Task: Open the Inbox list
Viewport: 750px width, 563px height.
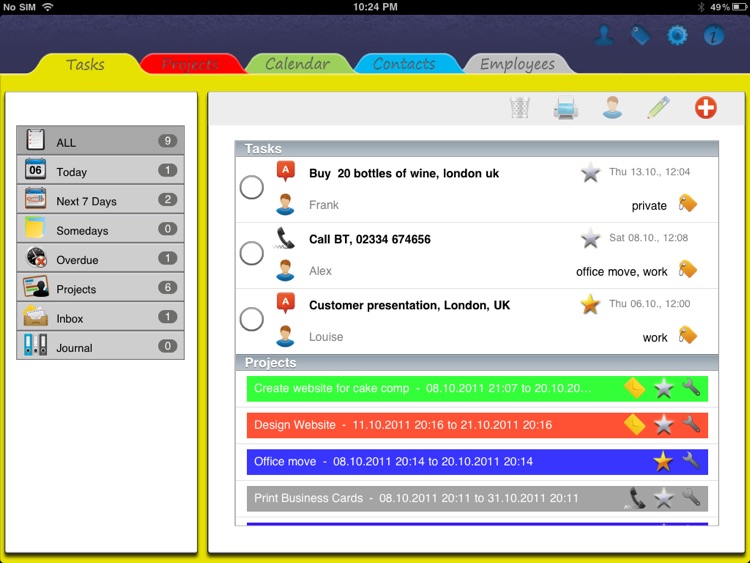Action: click(100, 317)
